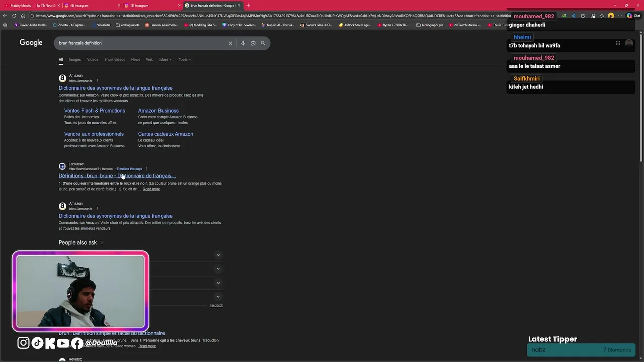Open Vendre aux professionnels link
Image resolution: width=644 pixels, height=362 pixels.
94,134
